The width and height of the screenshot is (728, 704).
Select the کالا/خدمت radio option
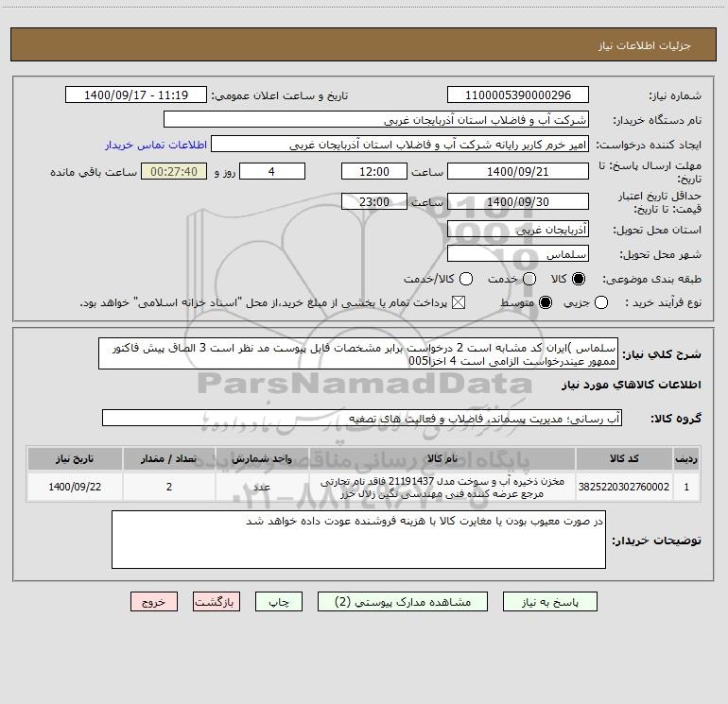[466, 279]
